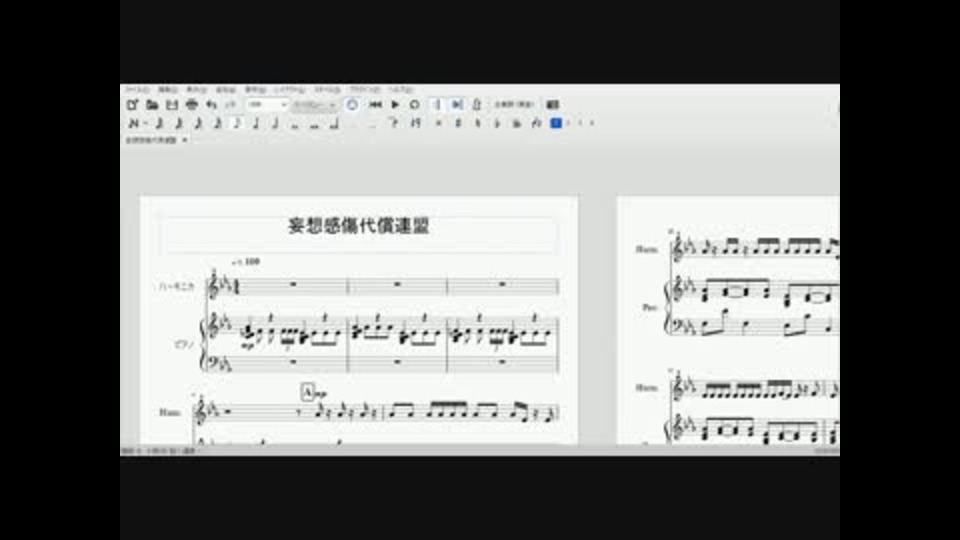The height and width of the screenshot is (540, 960).
Task: Open the Edit menu
Action: [x=168, y=89]
